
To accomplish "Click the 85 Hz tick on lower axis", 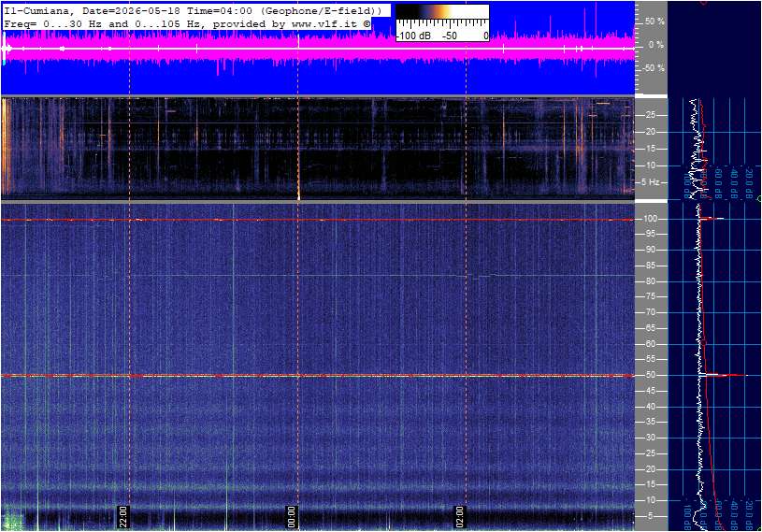I will click(651, 266).
